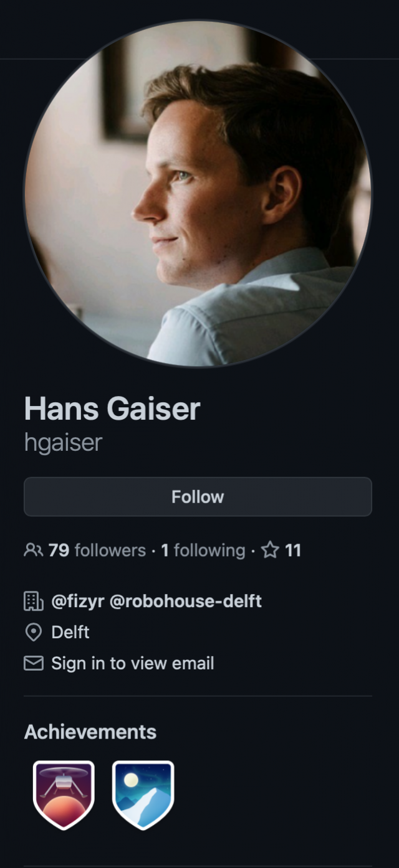Open the @robohouse-delft organization link

pos(185,601)
